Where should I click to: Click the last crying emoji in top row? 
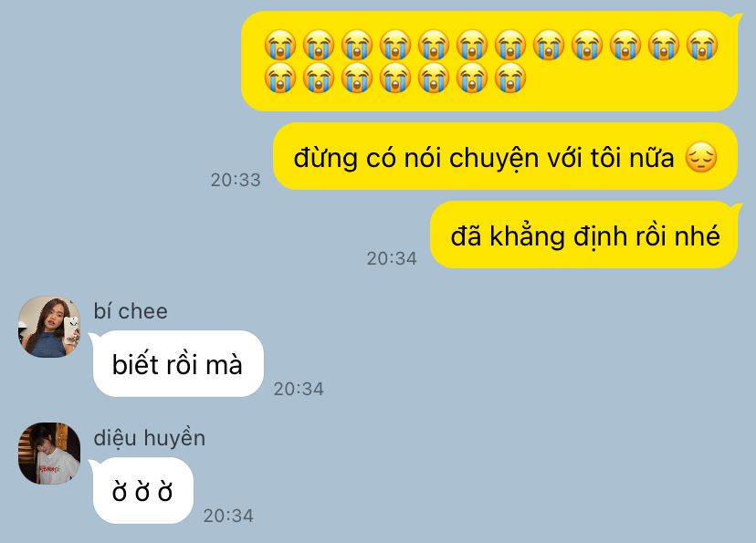[702, 45]
